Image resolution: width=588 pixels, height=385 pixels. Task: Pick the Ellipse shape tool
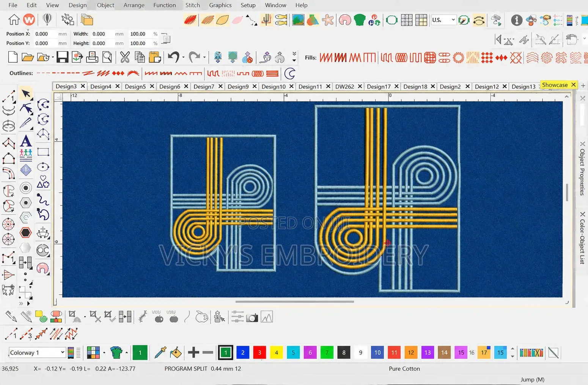coord(43,167)
